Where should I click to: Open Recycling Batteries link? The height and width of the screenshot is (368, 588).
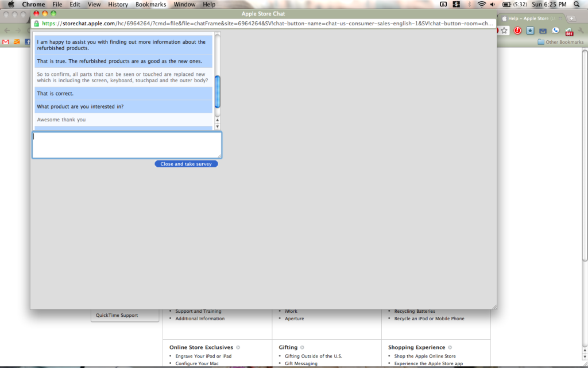click(x=415, y=311)
